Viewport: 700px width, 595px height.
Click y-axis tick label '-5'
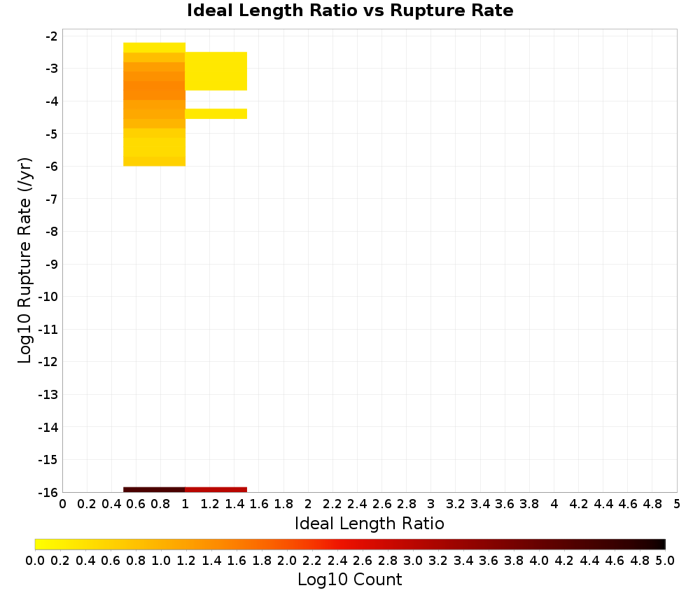click(x=52, y=134)
